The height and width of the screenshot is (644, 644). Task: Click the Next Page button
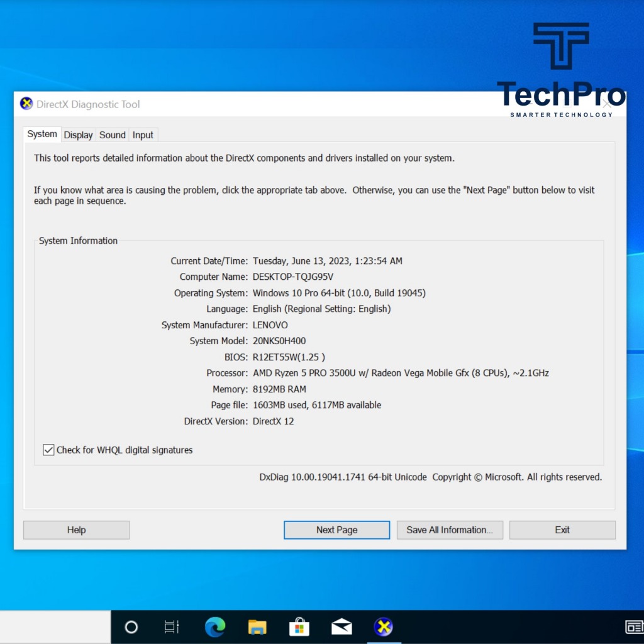coord(336,530)
